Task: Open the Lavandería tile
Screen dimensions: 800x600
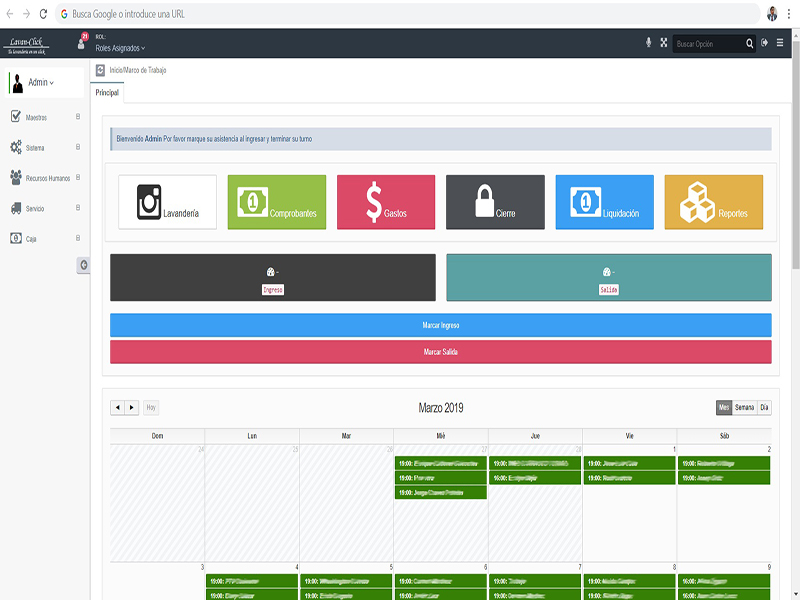Action: click(167, 202)
